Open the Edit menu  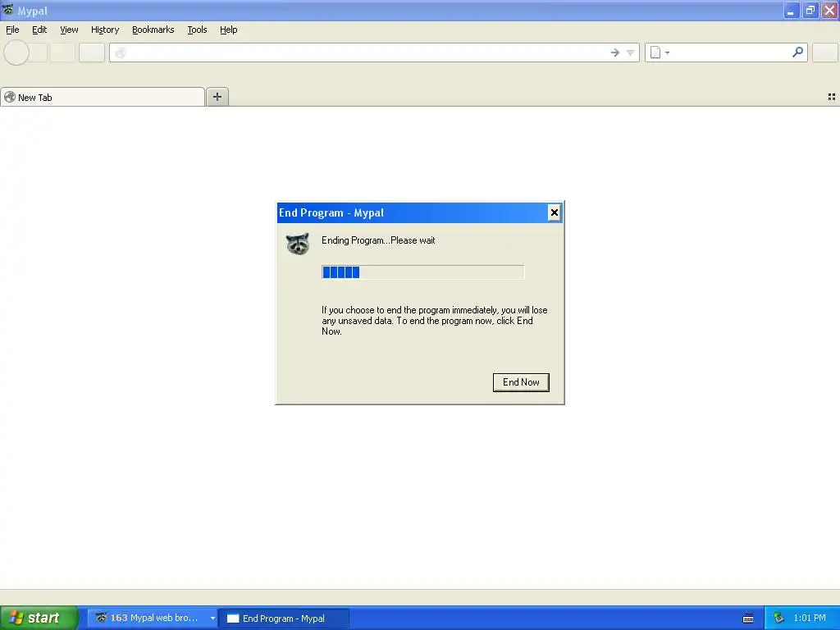tap(39, 30)
